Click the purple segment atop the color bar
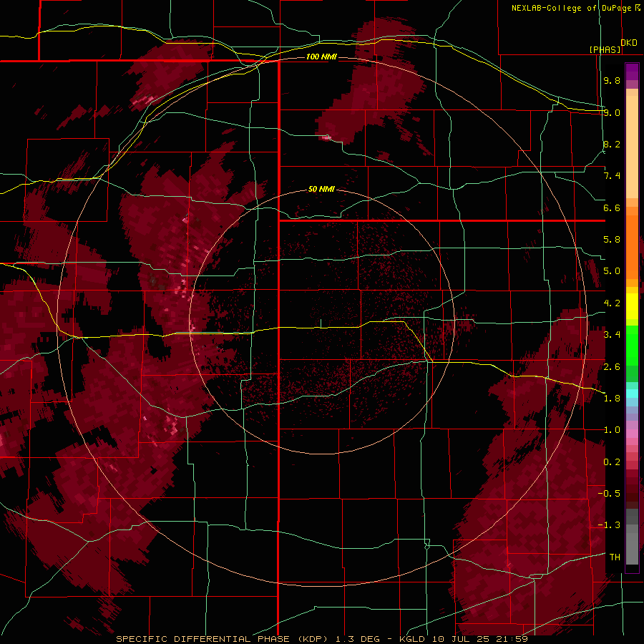The image size is (644, 644). [632, 72]
